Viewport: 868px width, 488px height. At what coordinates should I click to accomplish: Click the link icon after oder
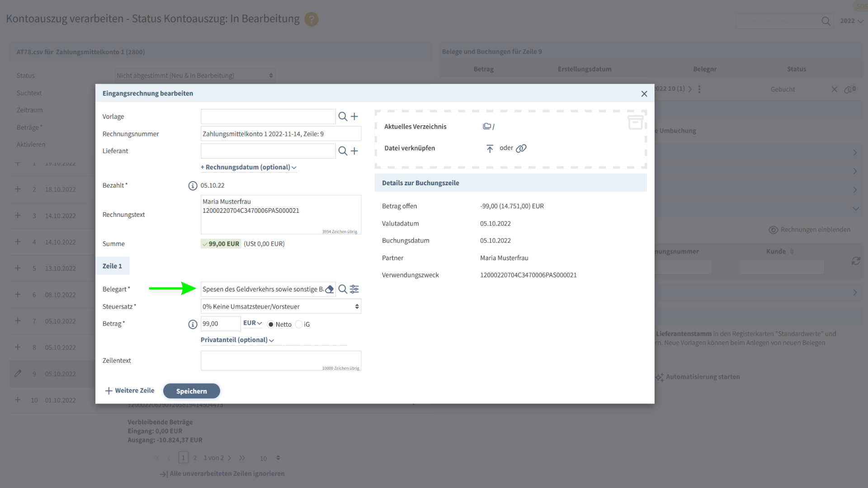(x=521, y=148)
